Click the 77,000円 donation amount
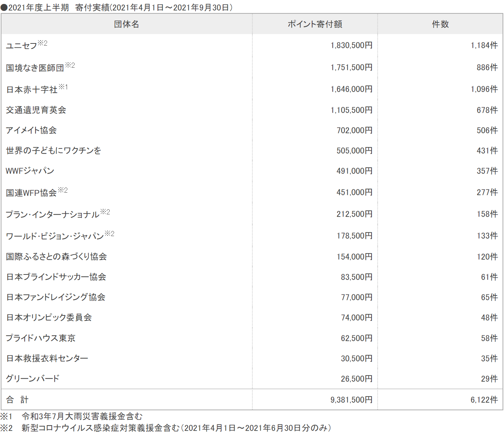Image resolution: width=504 pixels, height=432 pixels. (357, 297)
